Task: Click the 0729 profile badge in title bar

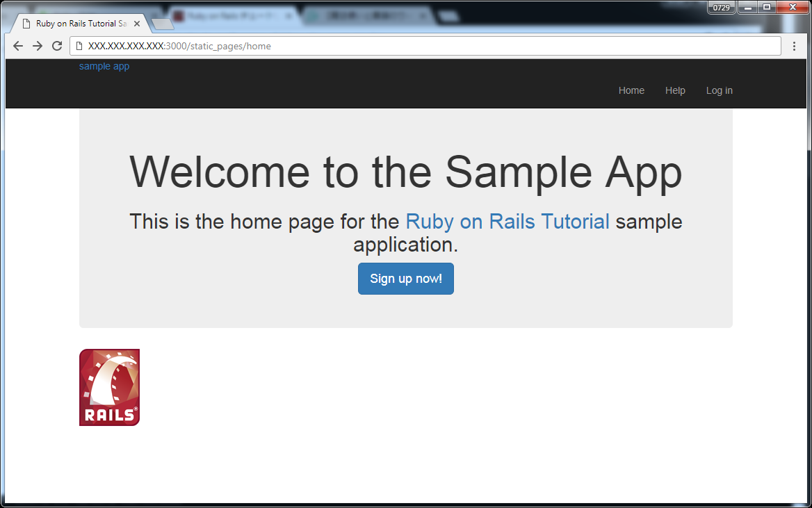Action: 722,7
